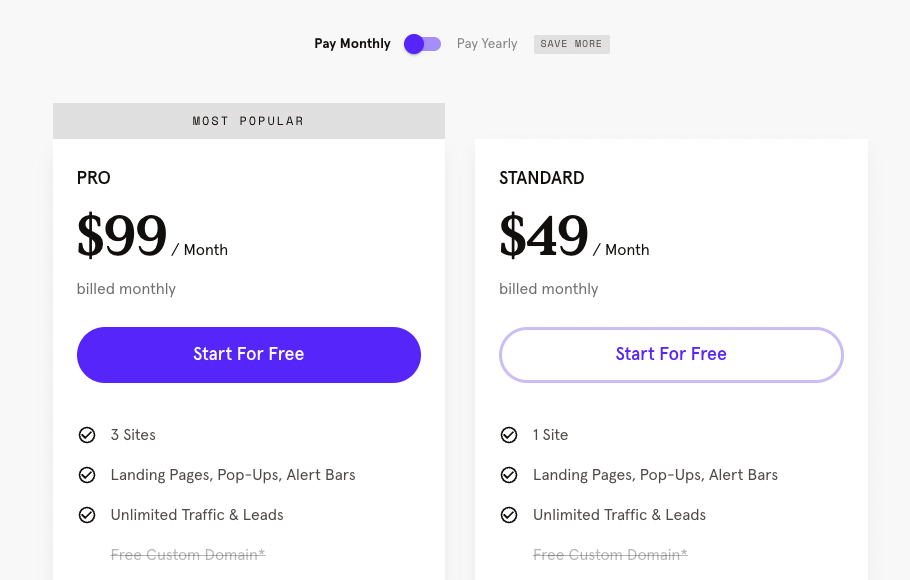Toggle the monthly/yearly billing switch
The width and height of the screenshot is (910, 580).
click(x=422, y=44)
